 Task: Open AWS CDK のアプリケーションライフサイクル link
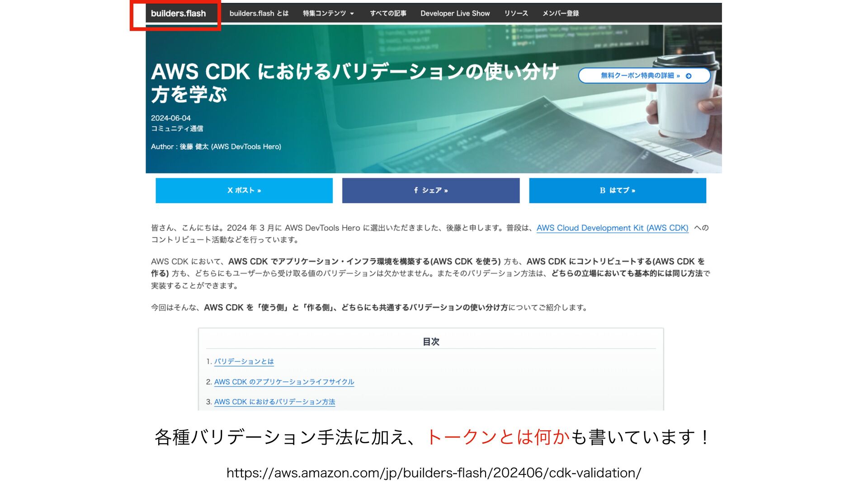coord(284,382)
